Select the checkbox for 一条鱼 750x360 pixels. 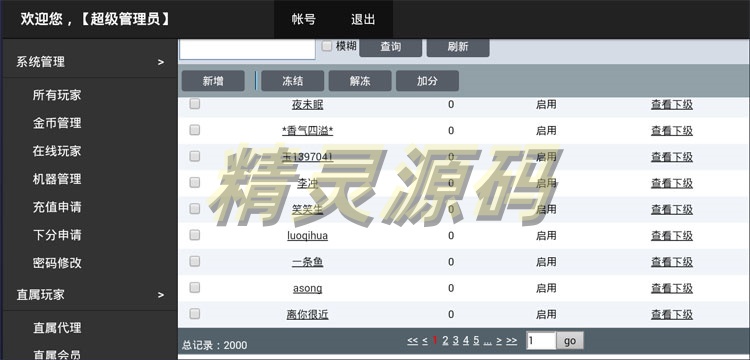[x=194, y=262]
